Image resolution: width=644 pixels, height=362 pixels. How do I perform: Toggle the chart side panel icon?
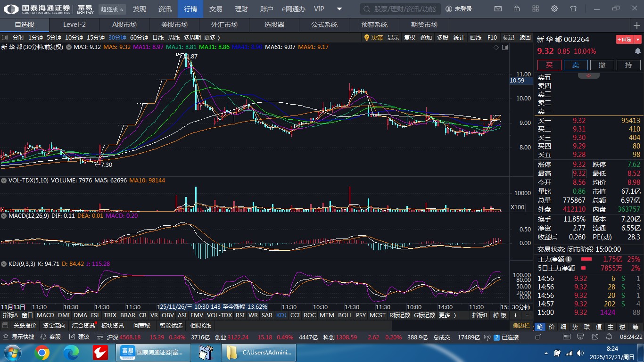505,47
